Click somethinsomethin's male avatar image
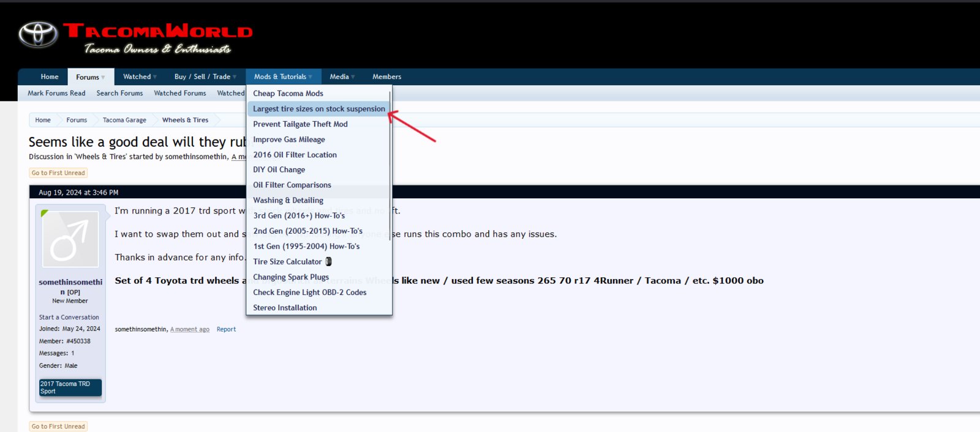Viewport: 980px width, 432px height. tap(70, 240)
